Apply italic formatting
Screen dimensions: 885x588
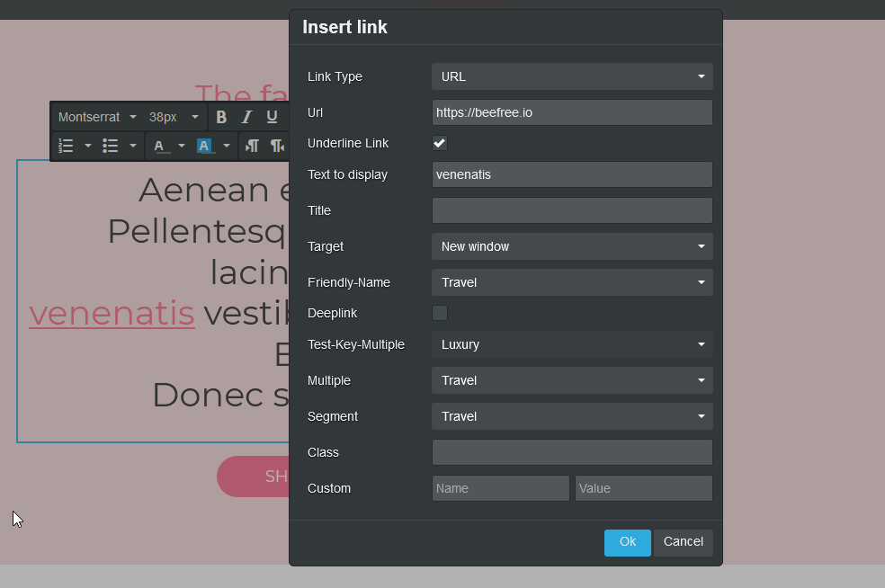click(246, 118)
